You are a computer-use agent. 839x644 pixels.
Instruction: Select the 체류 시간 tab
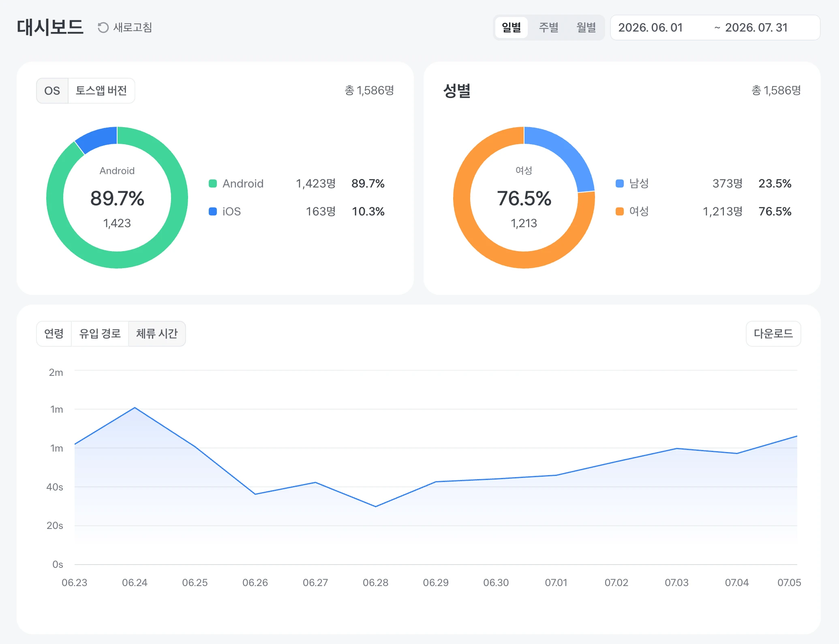pos(157,334)
